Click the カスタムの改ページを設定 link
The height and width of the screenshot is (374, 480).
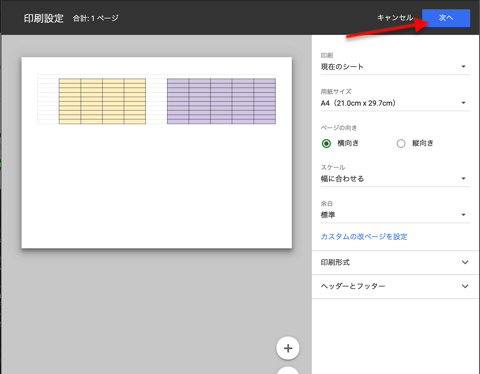[x=364, y=237]
